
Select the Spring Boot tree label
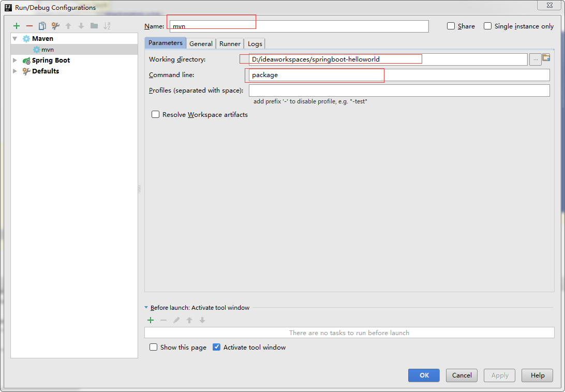51,61
